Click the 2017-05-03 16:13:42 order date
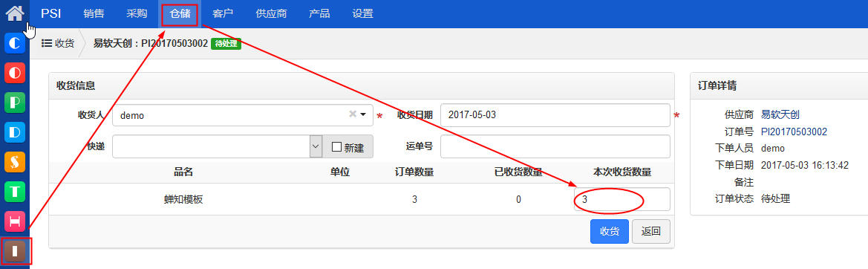868x269 pixels. point(805,165)
